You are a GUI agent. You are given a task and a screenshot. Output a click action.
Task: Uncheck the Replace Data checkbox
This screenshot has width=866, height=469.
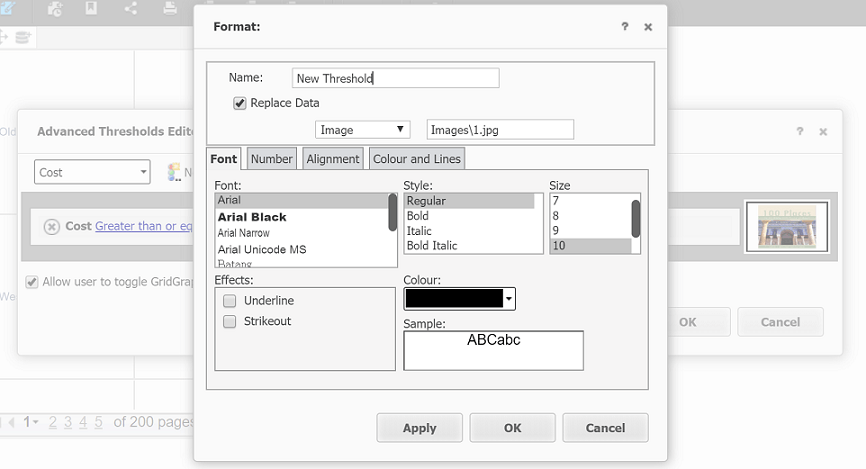point(240,103)
